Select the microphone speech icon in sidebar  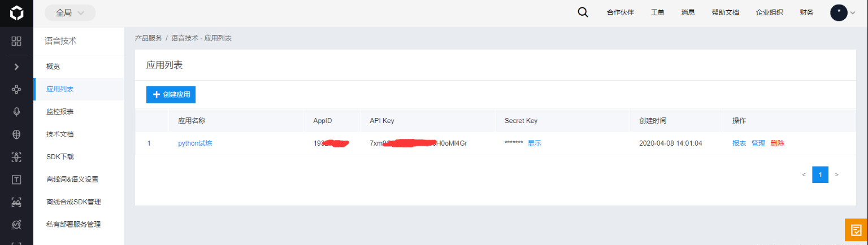[16, 112]
